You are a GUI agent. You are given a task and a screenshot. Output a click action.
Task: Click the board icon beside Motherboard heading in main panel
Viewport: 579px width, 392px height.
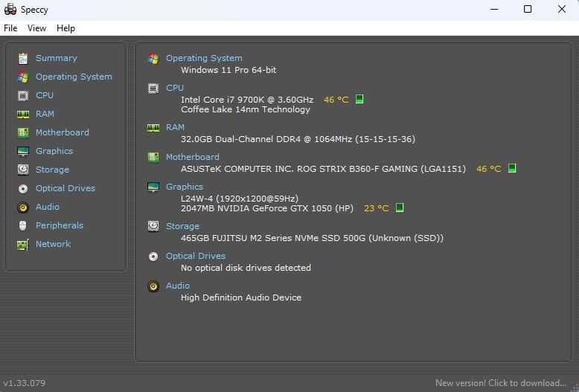point(153,157)
